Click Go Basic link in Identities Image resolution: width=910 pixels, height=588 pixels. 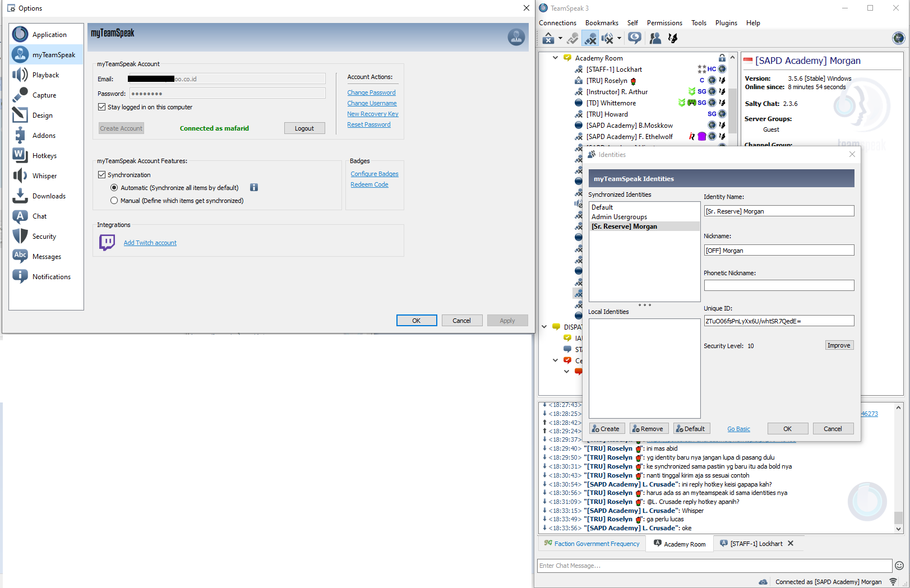point(738,429)
